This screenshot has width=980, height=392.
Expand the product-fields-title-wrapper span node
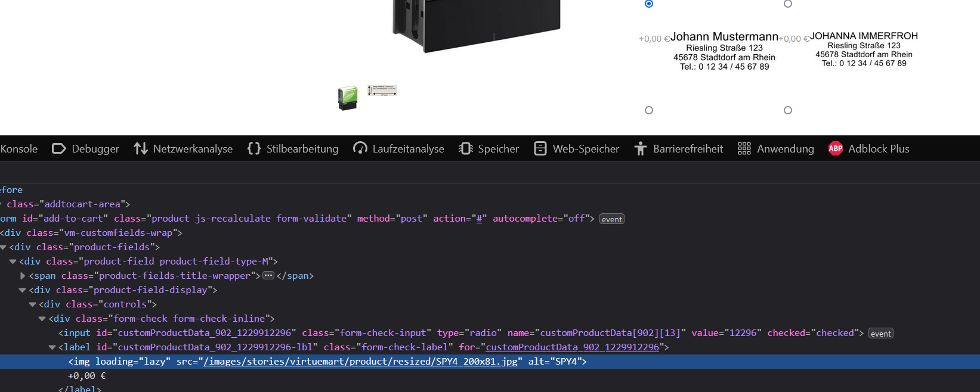pyautogui.click(x=23, y=276)
